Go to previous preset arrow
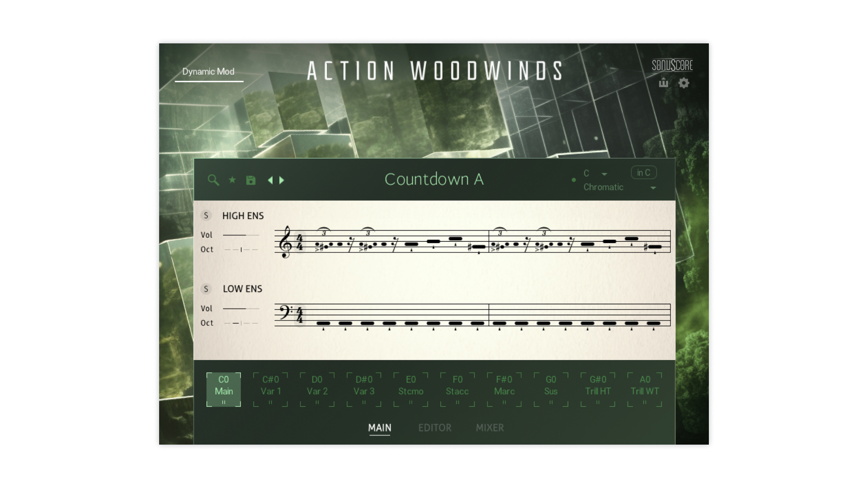This screenshot has width=868, height=488. 270,180
